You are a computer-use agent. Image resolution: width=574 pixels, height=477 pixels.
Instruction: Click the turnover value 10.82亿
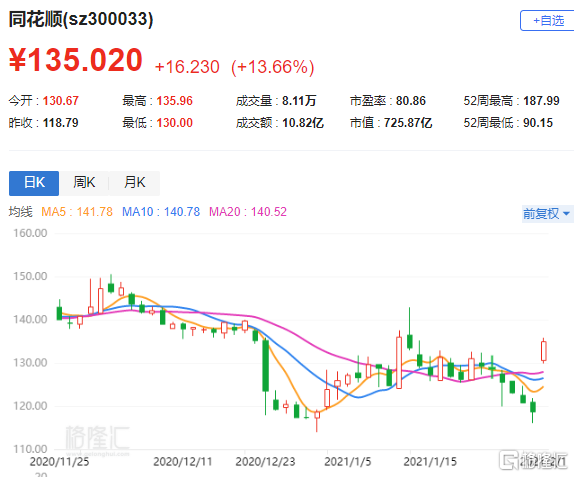pyautogui.click(x=303, y=123)
